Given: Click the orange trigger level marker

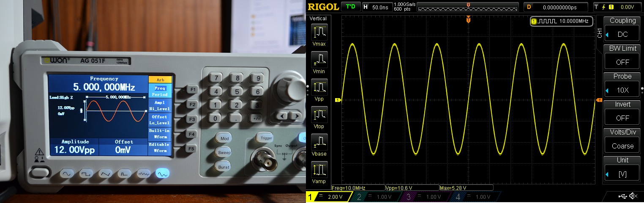Looking at the screenshot, I should [599, 100].
